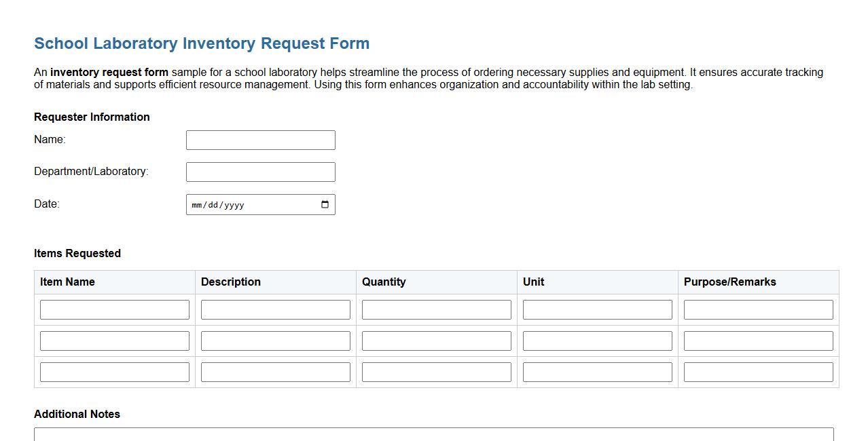Click the School Laboratory Inventory Request Form heading
This screenshot has height=441, width=868.
[x=201, y=43]
